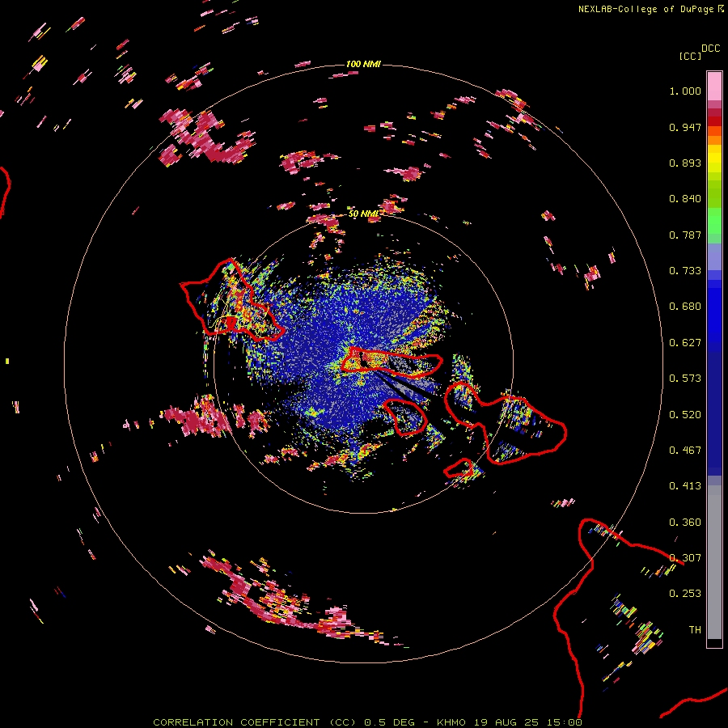This screenshot has width=728, height=728.
Task: Click the 1.000 color scale value
Action: tap(685, 91)
